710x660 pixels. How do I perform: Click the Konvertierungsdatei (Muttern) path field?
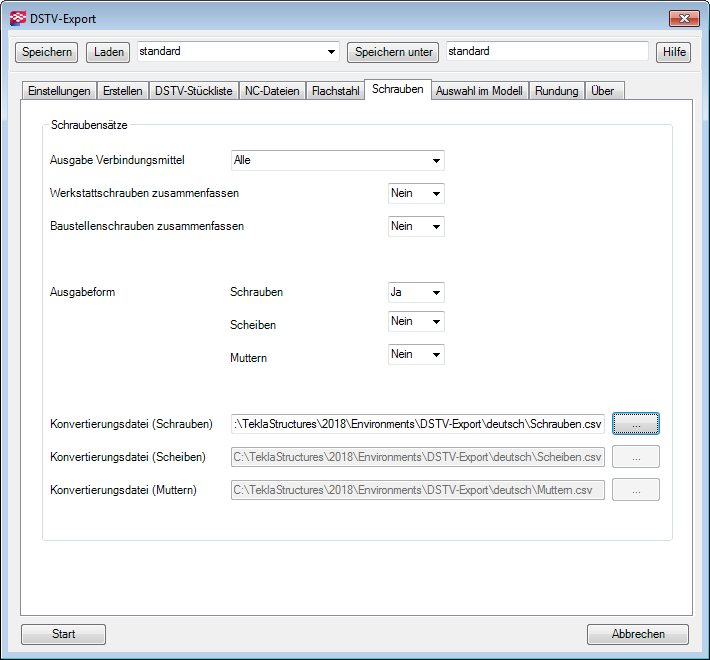coord(417,490)
